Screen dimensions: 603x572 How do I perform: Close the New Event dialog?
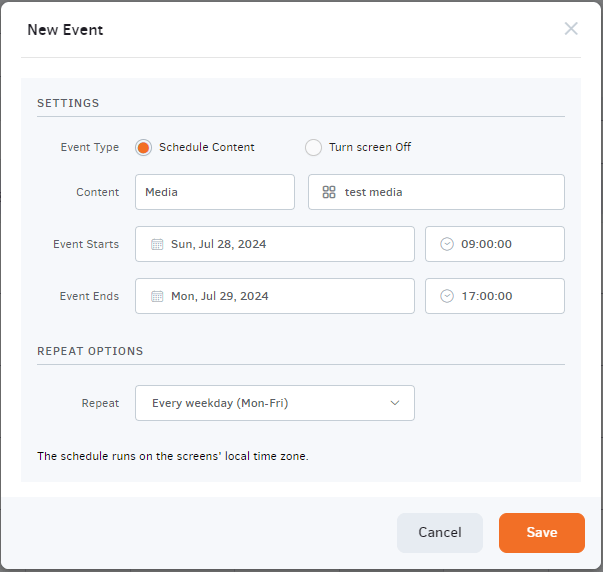(571, 29)
